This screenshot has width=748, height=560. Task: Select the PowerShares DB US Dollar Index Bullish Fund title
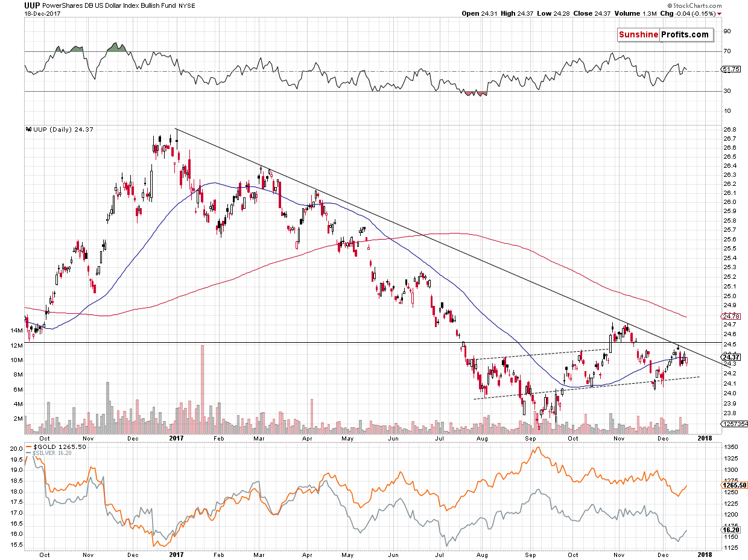click(x=110, y=5)
